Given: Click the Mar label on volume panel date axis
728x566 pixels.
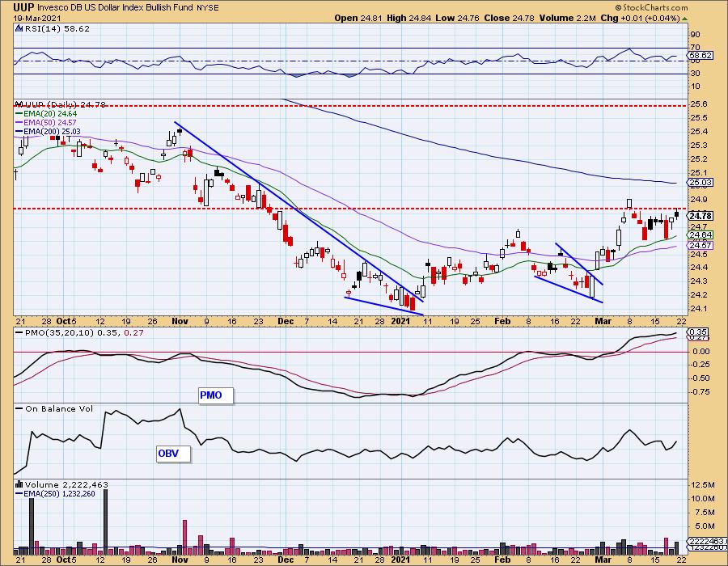Looking at the screenshot, I should pyautogui.click(x=603, y=560).
